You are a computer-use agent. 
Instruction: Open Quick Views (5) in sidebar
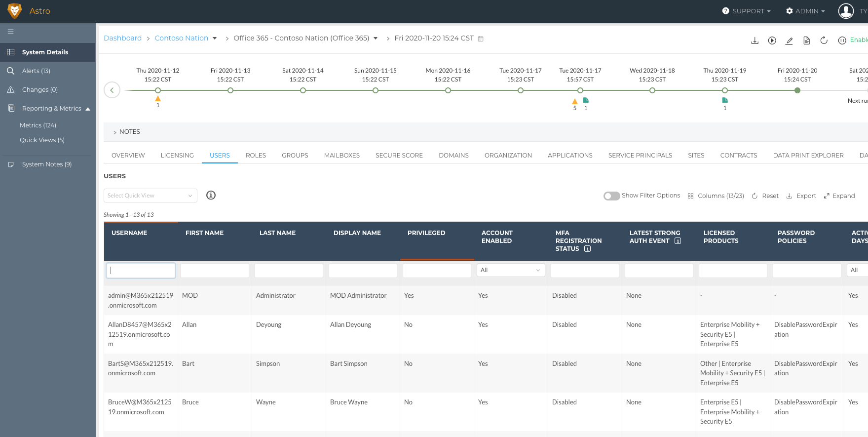[42, 140]
